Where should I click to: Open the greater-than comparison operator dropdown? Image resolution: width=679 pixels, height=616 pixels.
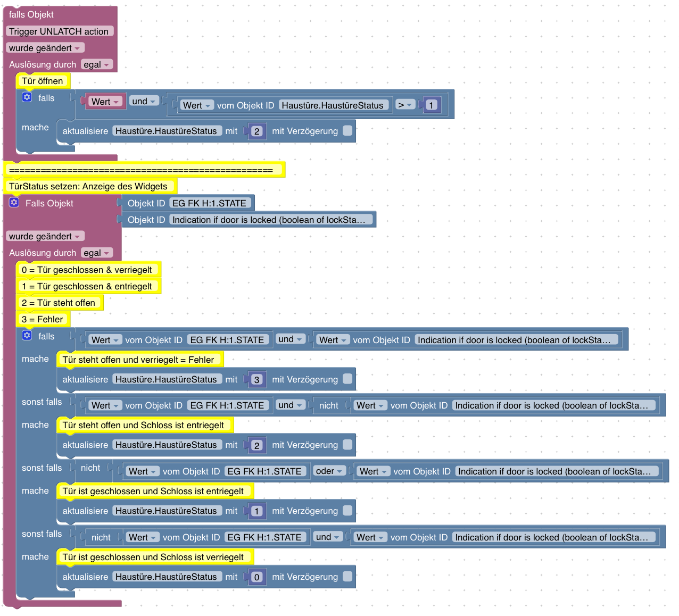(x=405, y=105)
